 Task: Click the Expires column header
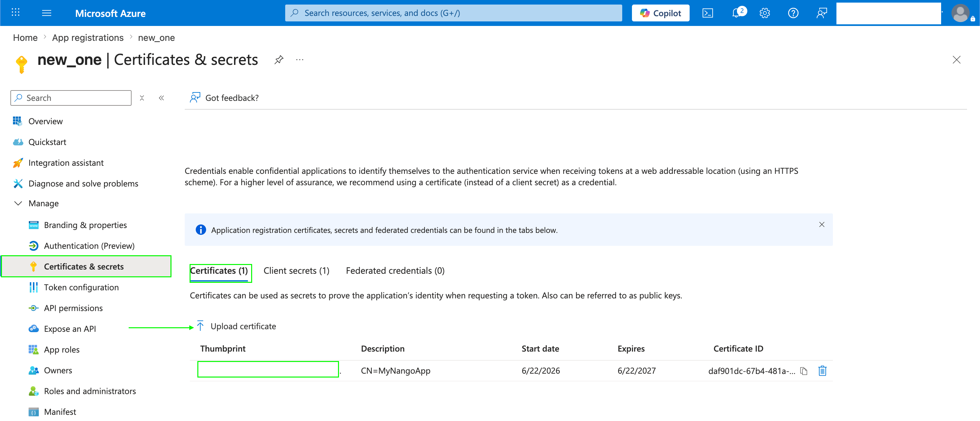(631, 349)
